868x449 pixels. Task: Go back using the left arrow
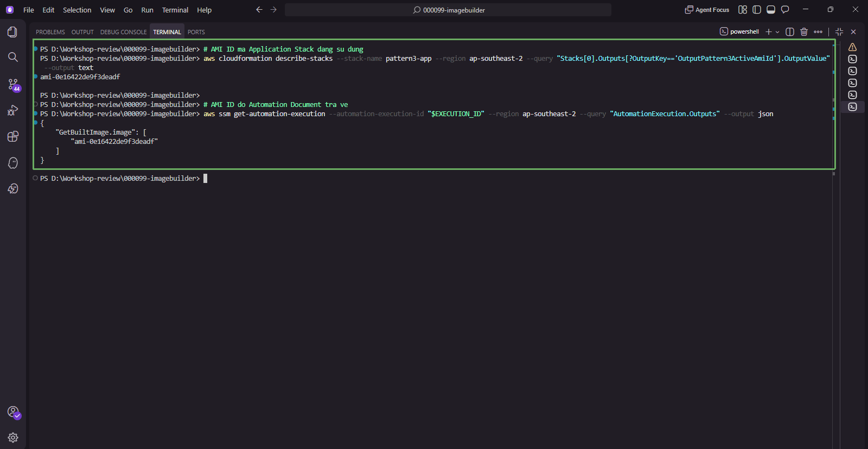point(259,10)
